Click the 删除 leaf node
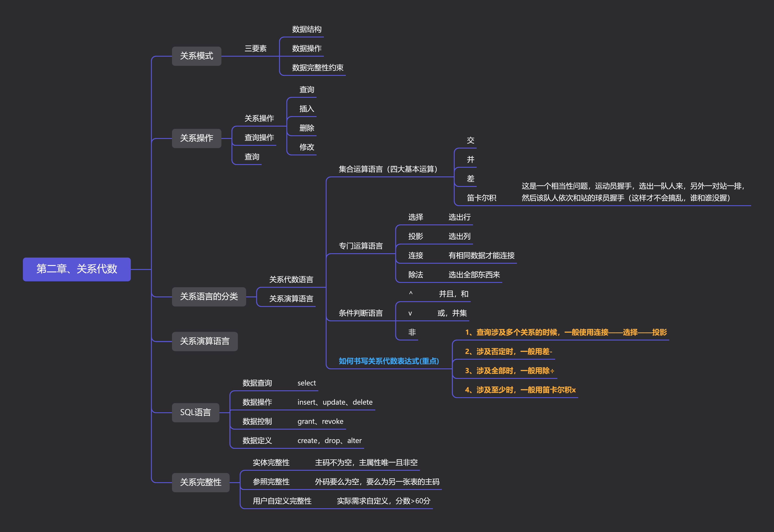 pos(306,128)
